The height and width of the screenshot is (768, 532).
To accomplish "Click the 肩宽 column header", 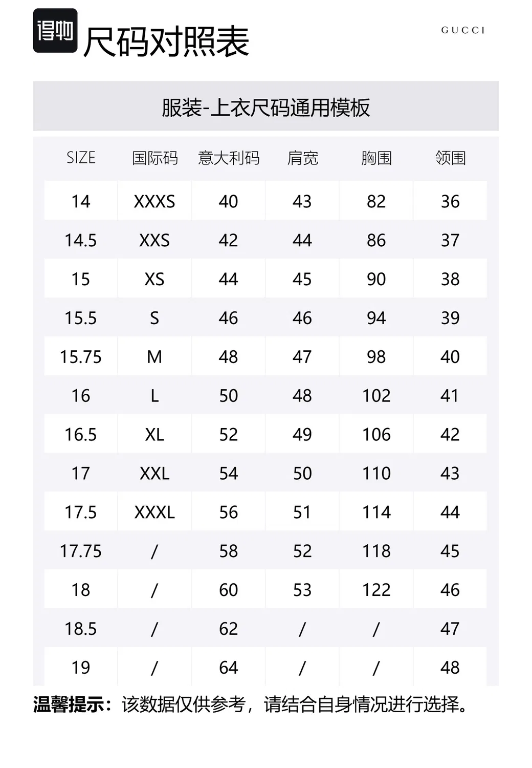I will [x=302, y=158].
